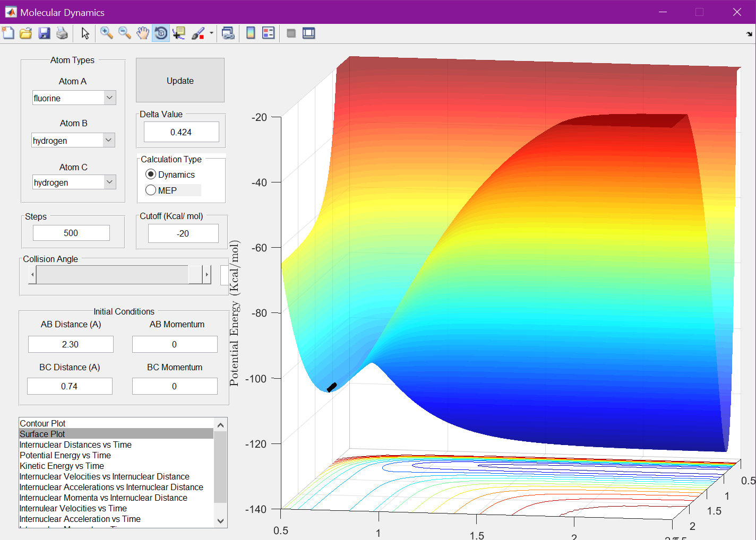This screenshot has width=756, height=540.
Task: Activate the Pan hand tool
Action: tap(142, 33)
